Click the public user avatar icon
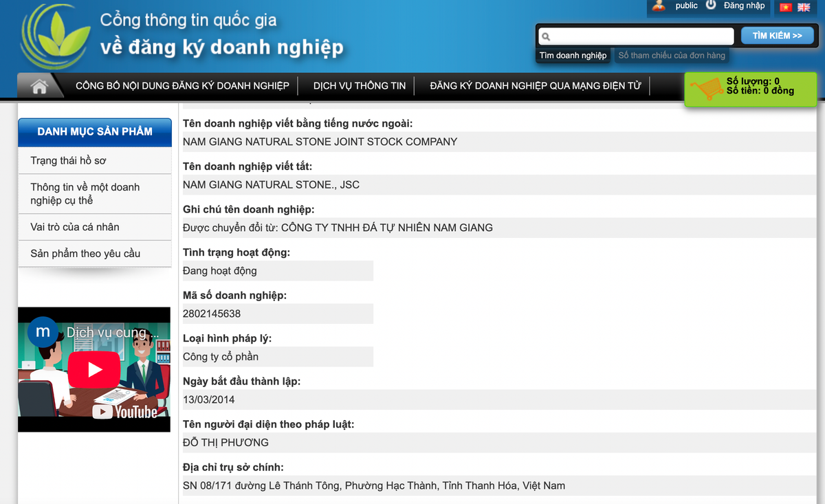 coord(659,6)
